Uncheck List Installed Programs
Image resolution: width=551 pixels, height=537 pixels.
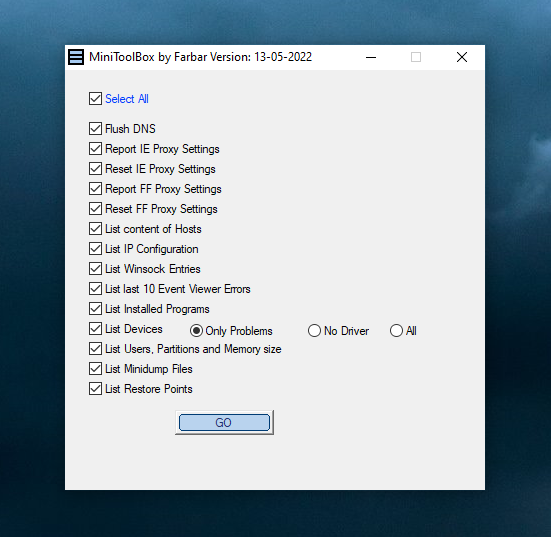(95, 309)
